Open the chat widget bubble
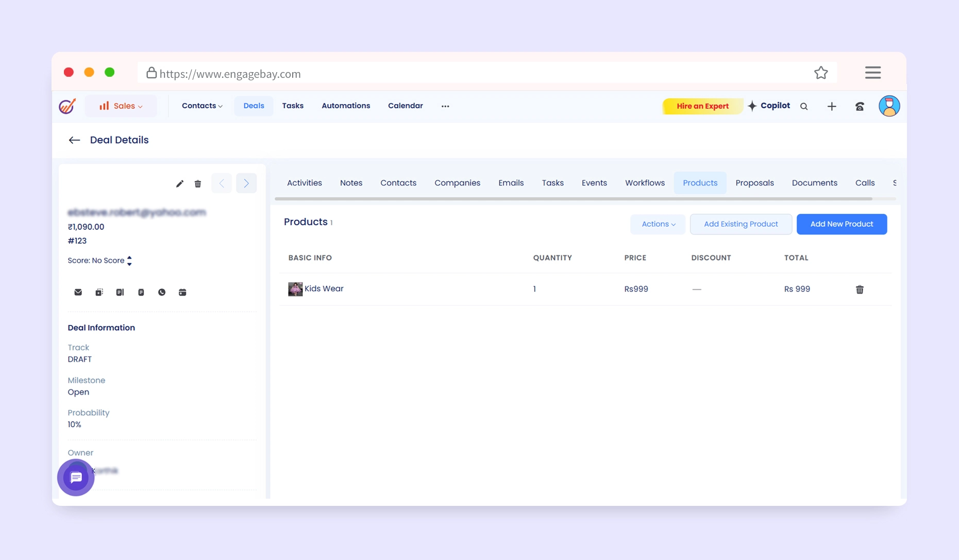Image resolution: width=959 pixels, height=560 pixels. (x=76, y=478)
